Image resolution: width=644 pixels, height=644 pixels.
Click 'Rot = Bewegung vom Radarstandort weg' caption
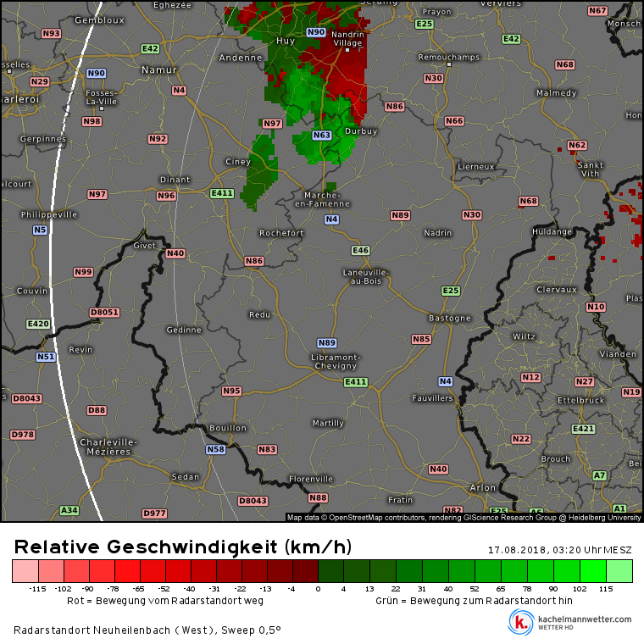pyautogui.click(x=165, y=601)
